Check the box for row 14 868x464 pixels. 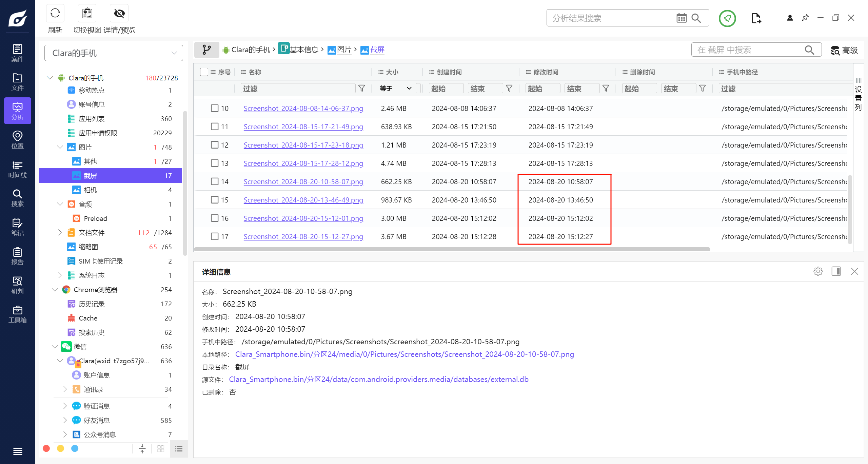tap(215, 181)
